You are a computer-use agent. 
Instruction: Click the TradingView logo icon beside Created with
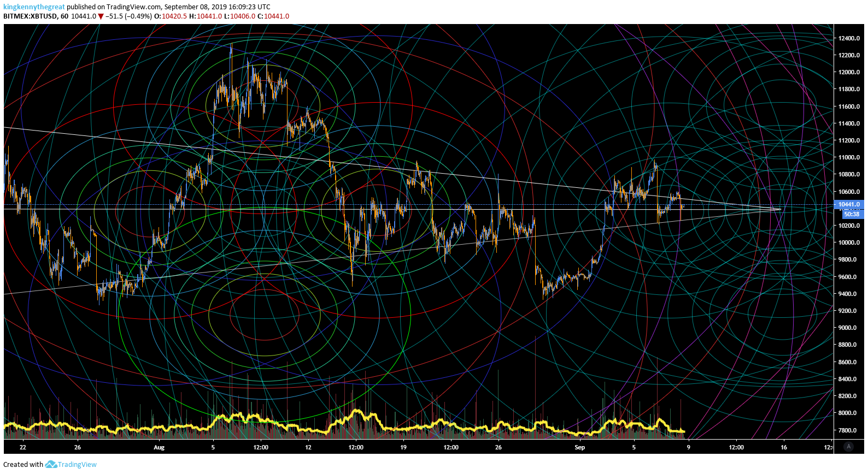[51, 465]
